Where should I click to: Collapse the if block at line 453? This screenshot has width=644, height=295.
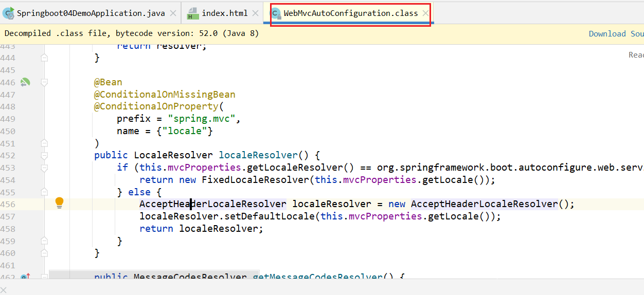pos(44,168)
